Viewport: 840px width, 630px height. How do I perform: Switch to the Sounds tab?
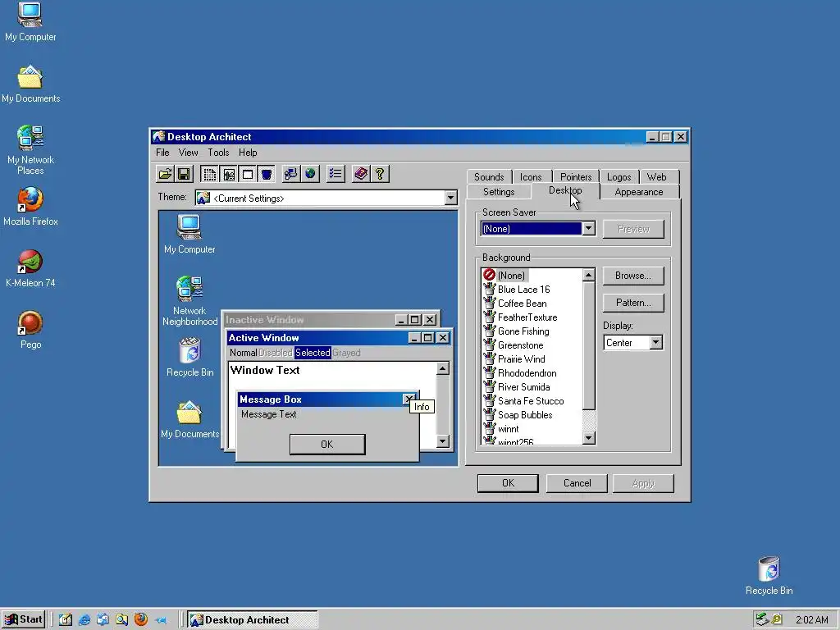tap(489, 177)
